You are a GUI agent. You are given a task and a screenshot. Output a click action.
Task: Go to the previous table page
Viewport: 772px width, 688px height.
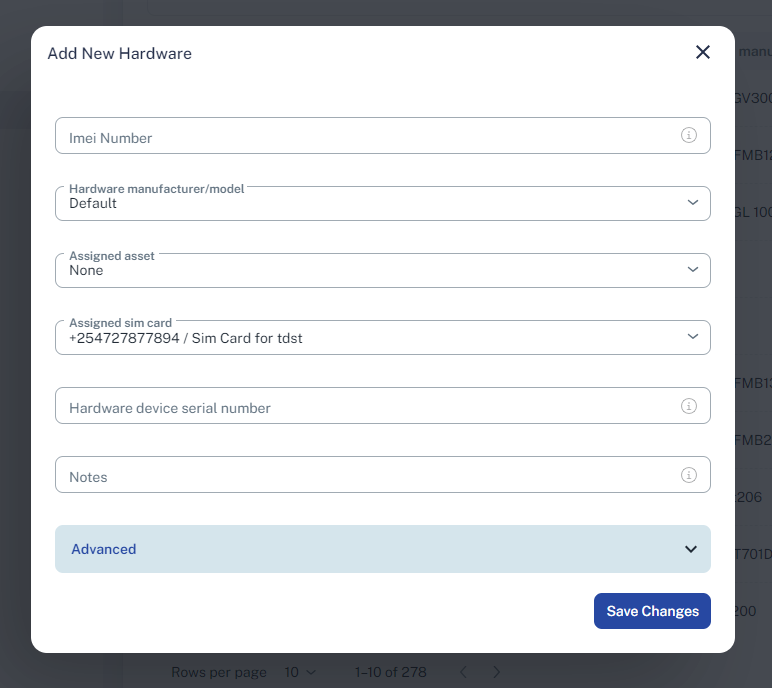[463, 672]
